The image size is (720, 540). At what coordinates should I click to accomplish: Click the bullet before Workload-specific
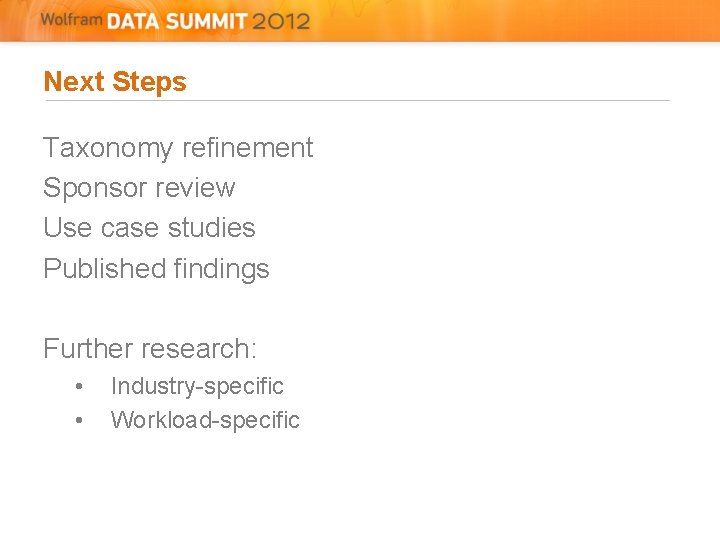pos(79,421)
